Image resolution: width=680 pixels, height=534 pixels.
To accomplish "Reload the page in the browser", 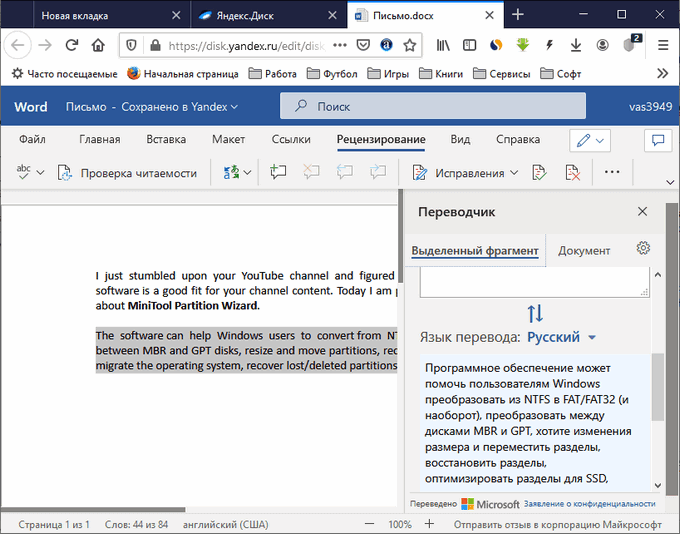I will [x=72, y=45].
